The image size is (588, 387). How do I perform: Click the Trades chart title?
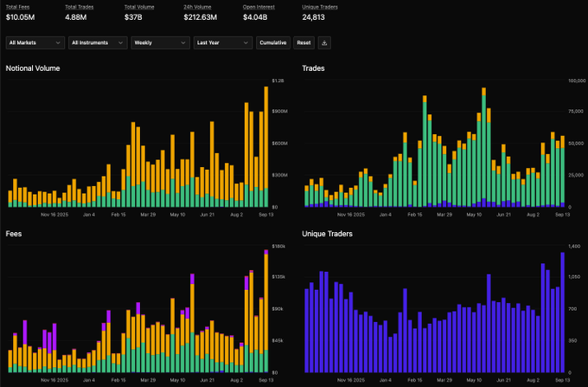(x=313, y=68)
